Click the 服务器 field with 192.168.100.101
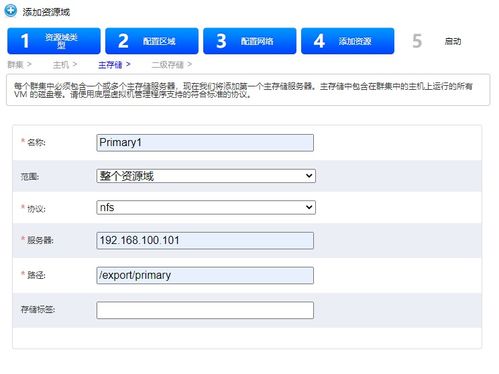 click(x=205, y=240)
